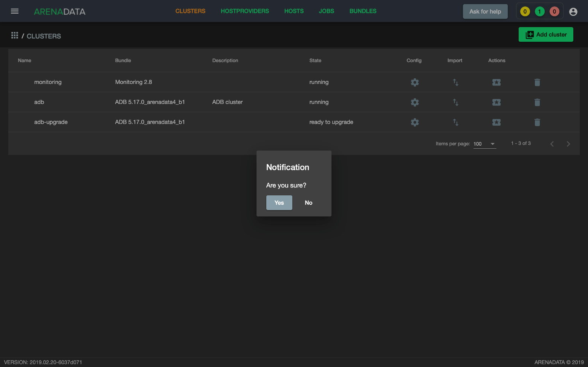Go to next page chevron
The image size is (588, 367).
pos(568,144)
